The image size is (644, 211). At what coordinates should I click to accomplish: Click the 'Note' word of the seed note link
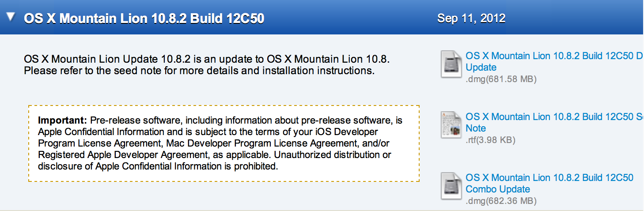476,128
